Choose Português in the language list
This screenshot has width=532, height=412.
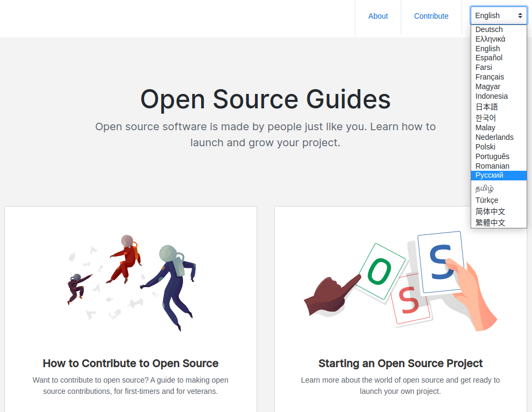click(x=498, y=156)
